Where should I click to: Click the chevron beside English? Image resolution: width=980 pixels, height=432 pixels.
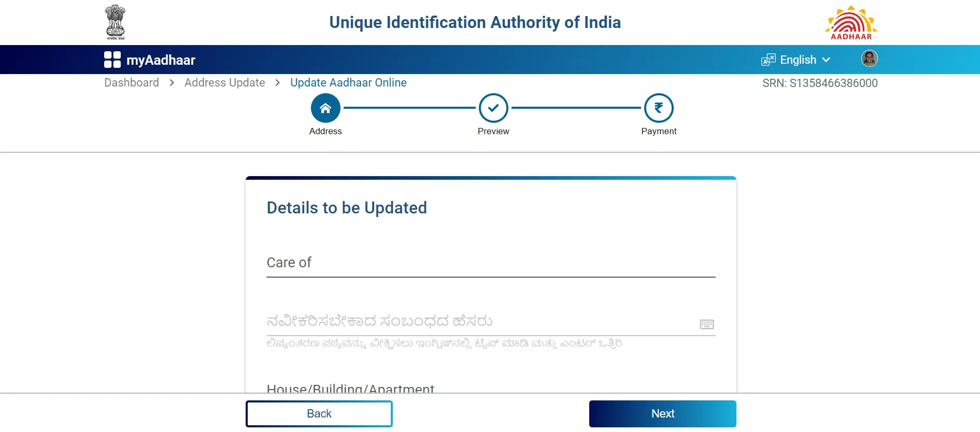(x=826, y=60)
